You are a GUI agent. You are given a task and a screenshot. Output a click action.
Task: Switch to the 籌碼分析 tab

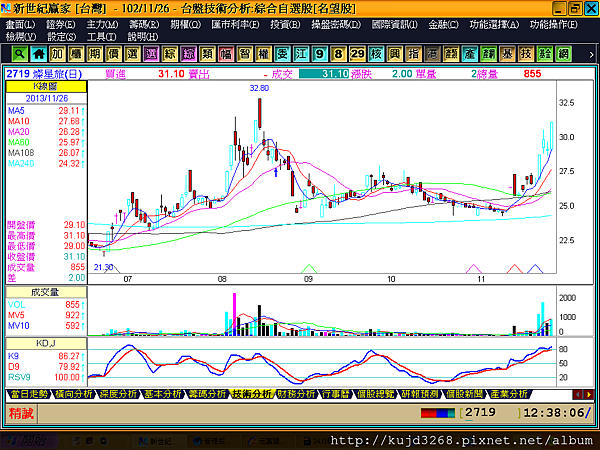point(207,394)
